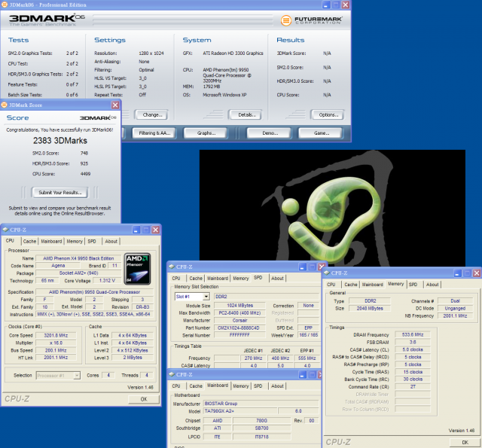Click the Manufacturer BIOSTAR Group field
482x448 pixels.
coord(261,404)
